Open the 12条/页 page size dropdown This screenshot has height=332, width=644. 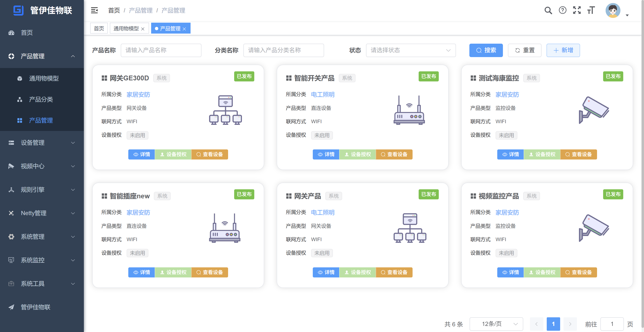coord(496,324)
